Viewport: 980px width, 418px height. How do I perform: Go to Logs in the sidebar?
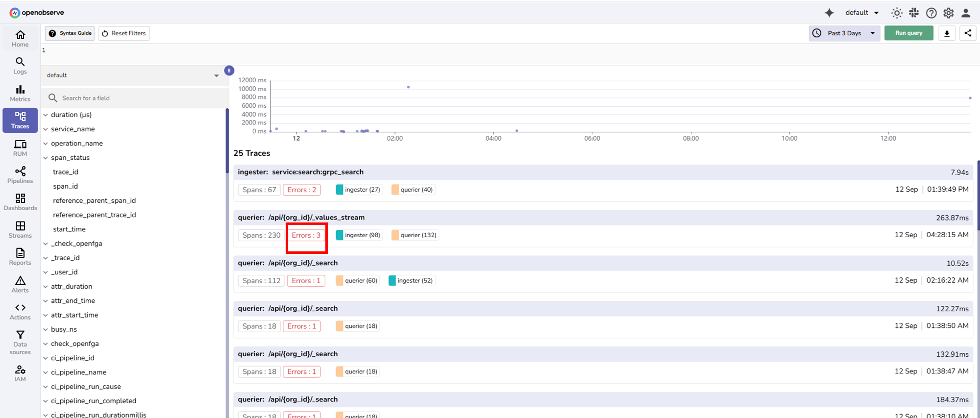(20, 66)
